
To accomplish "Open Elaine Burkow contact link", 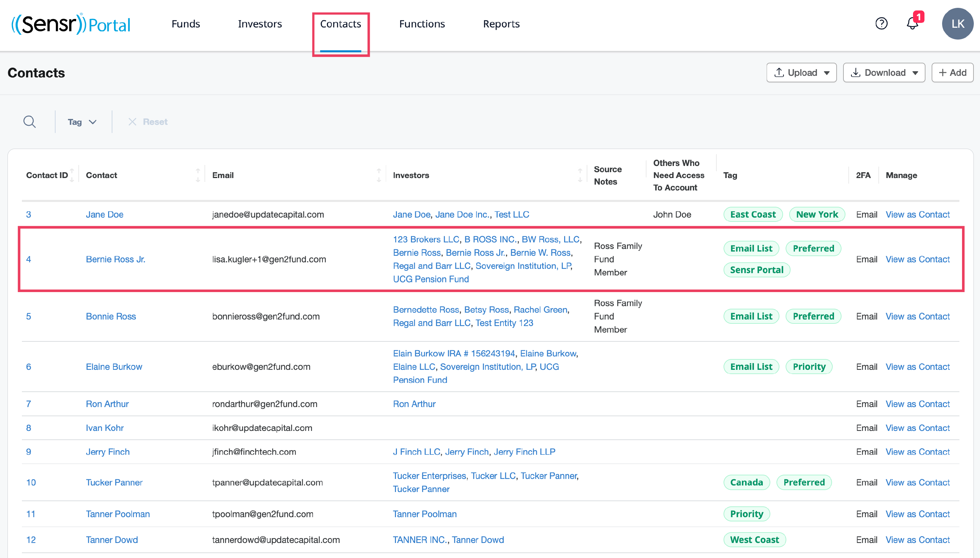I will (x=114, y=367).
